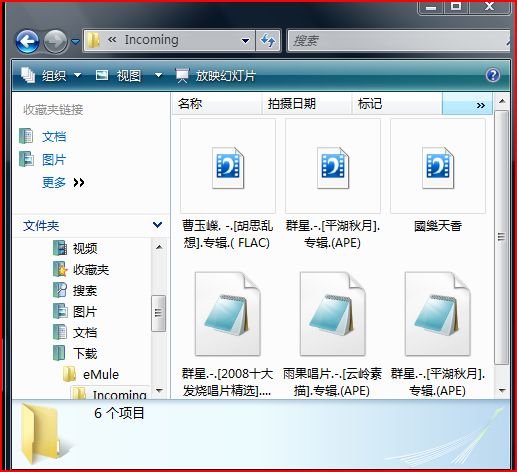This screenshot has height=472, width=517.
Task: Click the 收藏夹 star folder icon
Action: pyautogui.click(x=60, y=269)
